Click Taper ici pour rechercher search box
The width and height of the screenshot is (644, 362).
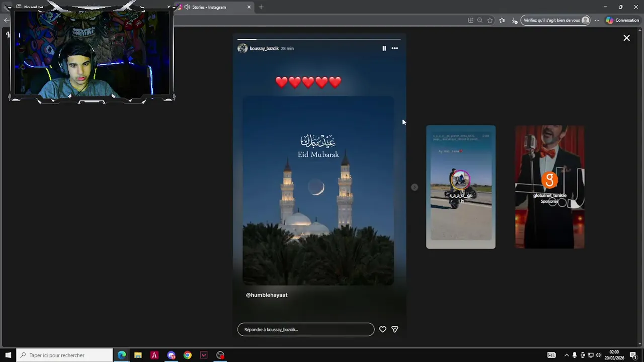coord(64,355)
